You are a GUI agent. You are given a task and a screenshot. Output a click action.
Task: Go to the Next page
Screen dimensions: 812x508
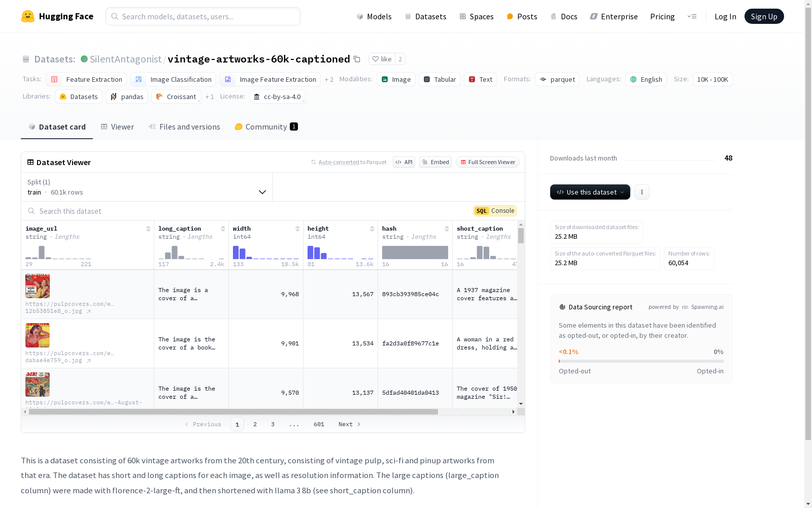[349, 424]
